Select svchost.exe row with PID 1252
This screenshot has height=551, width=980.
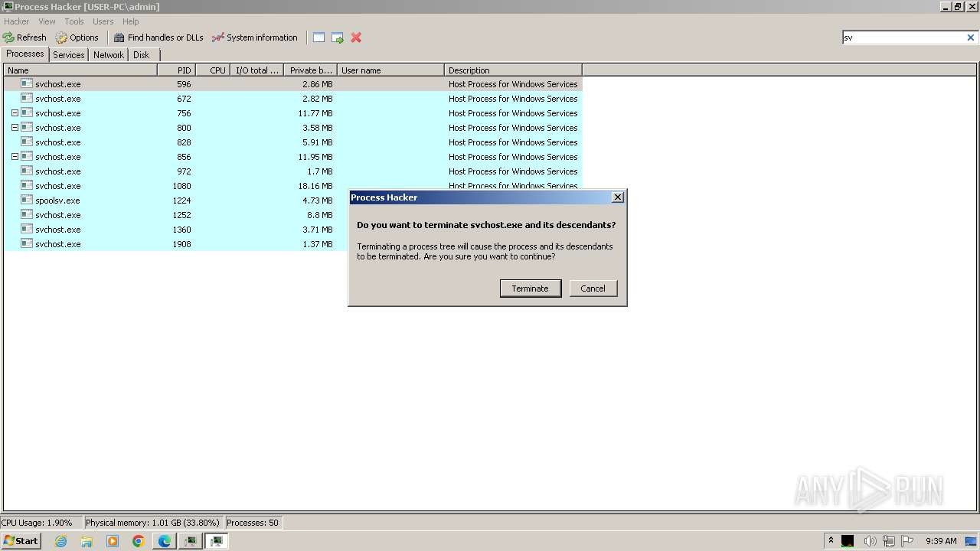click(176, 215)
